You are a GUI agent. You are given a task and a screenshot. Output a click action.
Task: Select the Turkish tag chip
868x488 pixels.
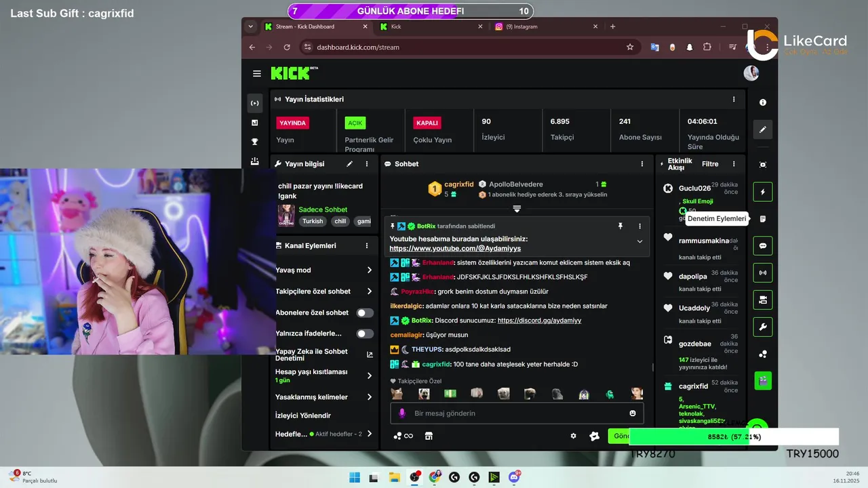tap(313, 221)
